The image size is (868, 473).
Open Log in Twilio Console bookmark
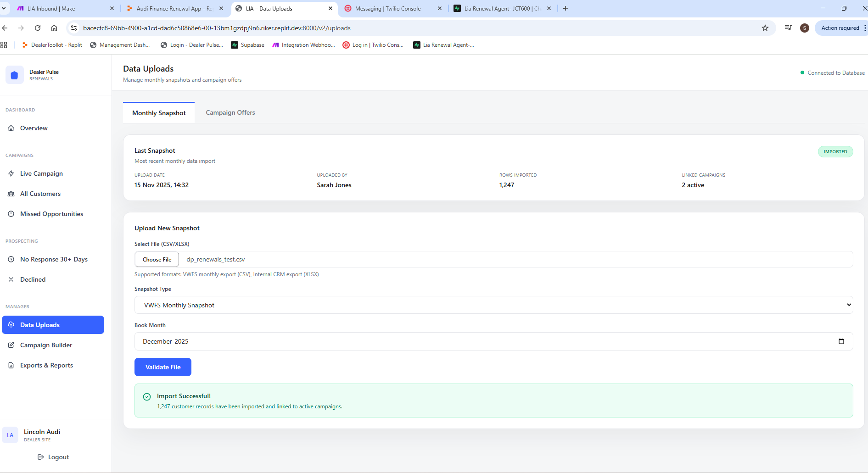[x=373, y=45]
